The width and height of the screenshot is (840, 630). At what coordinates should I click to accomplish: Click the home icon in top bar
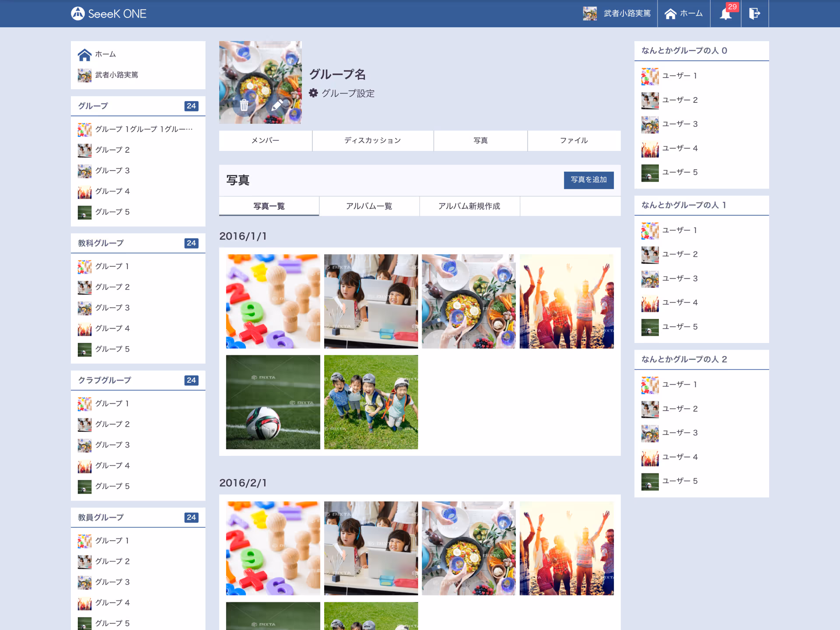[670, 14]
